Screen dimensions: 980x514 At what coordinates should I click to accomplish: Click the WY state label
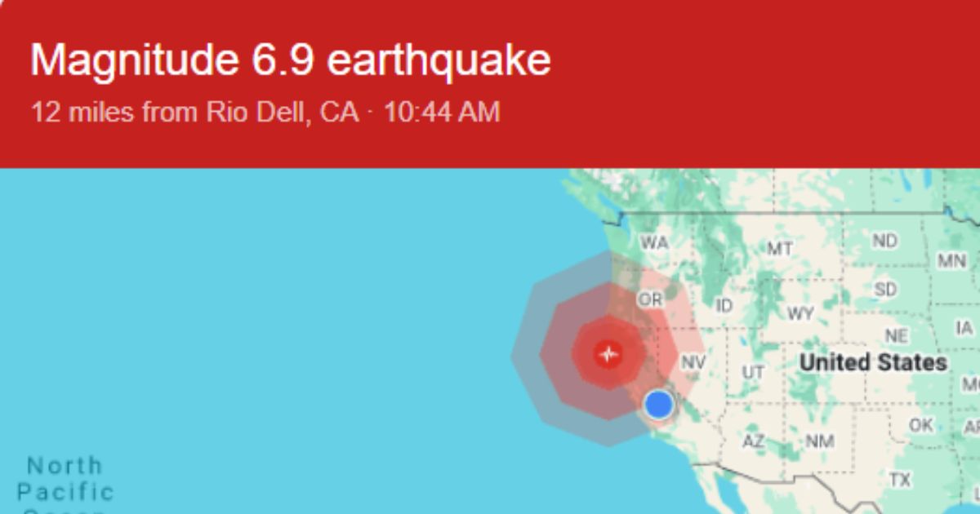coord(801,313)
